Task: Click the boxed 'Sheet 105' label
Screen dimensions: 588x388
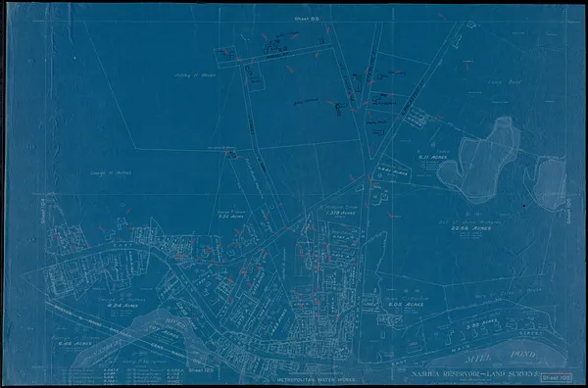Action: click(x=556, y=378)
